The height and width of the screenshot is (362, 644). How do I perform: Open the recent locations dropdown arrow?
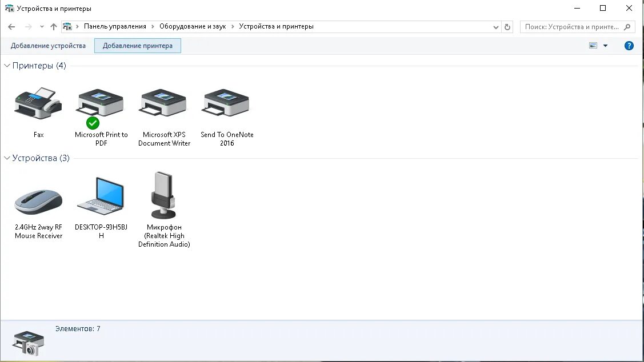tap(42, 27)
